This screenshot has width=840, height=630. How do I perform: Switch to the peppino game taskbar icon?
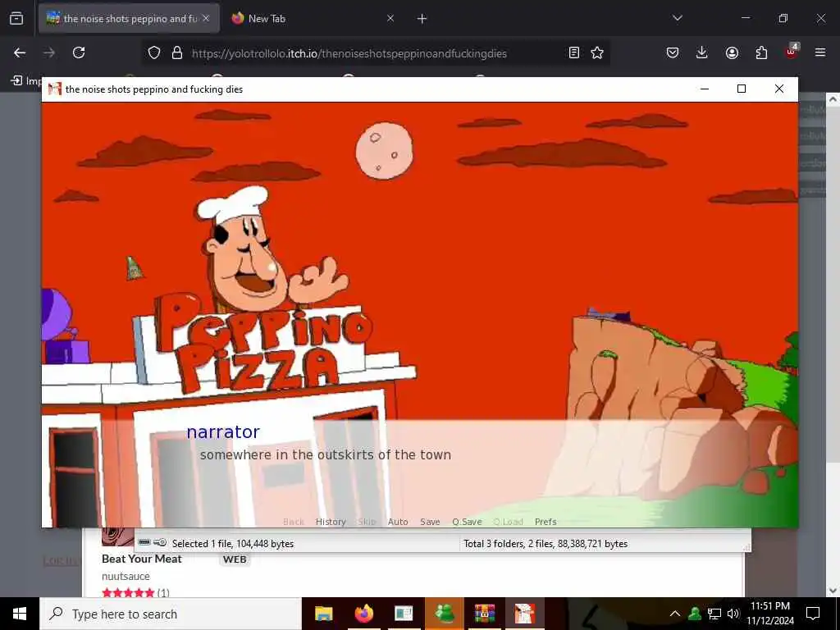click(525, 614)
